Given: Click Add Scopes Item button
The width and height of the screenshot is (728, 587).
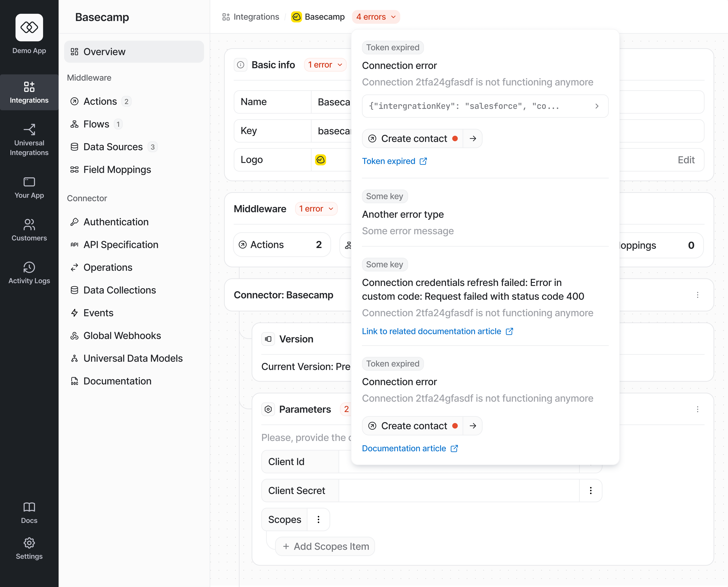Looking at the screenshot, I should tap(325, 546).
